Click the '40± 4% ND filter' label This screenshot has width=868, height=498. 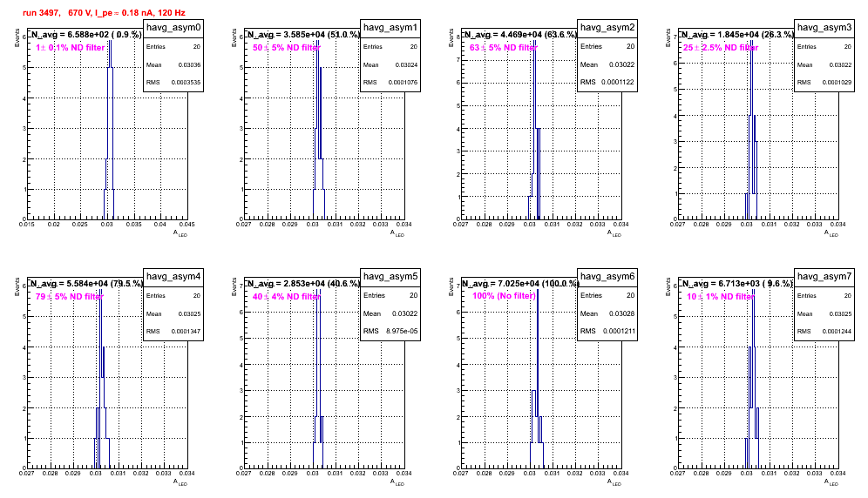287,297
